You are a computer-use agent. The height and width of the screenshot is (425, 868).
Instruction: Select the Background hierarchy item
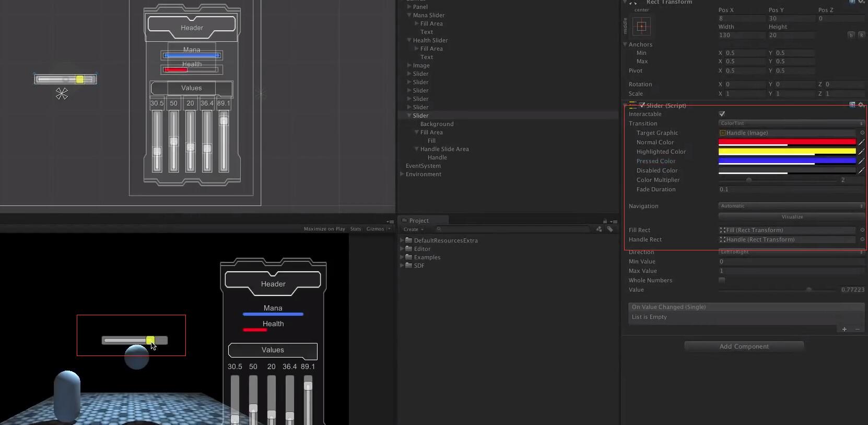[x=437, y=124]
